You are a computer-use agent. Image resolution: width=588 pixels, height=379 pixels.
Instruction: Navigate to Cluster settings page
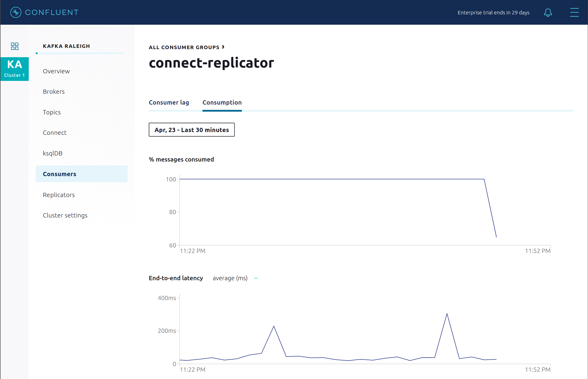click(x=65, y=215)
